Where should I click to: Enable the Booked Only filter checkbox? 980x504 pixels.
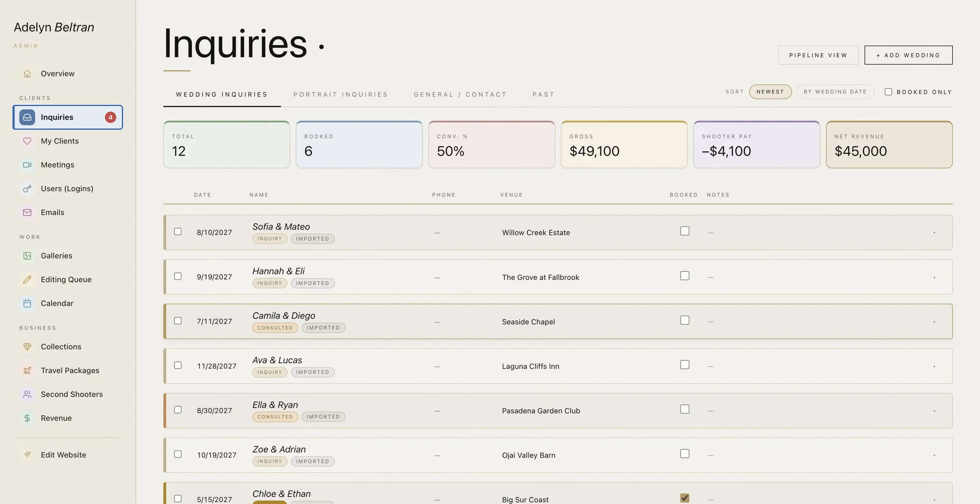click(x=888, y=92)
